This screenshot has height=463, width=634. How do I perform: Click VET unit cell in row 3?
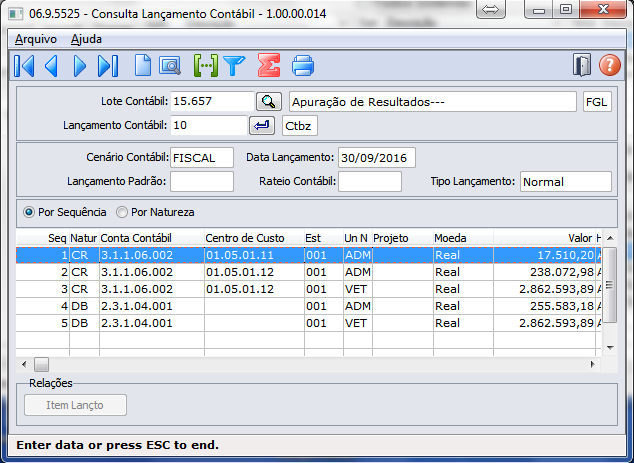[358, 289]
